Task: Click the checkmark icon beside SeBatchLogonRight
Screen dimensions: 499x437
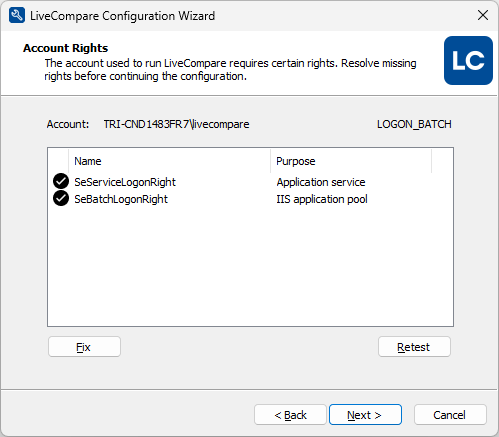Action: (61, 199)
